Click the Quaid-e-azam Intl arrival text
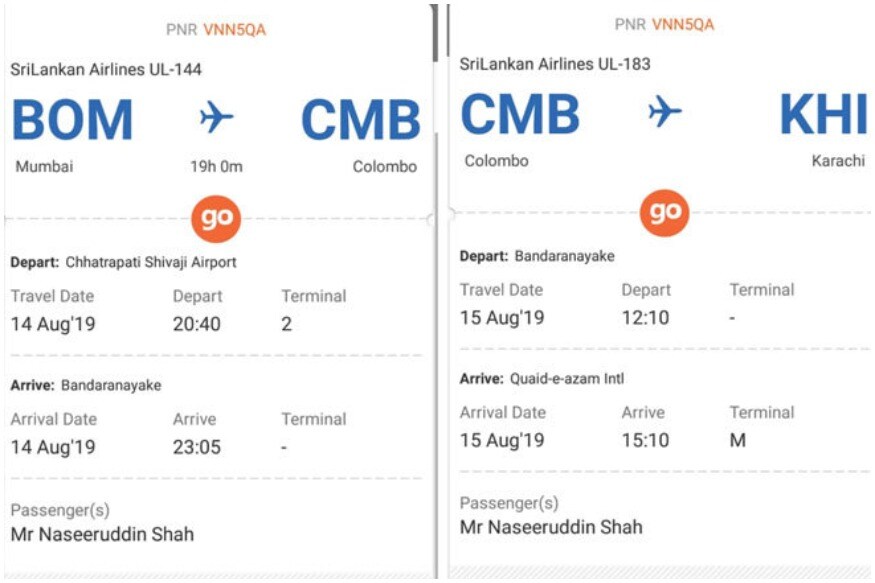This screenshot has width=875, height=583. point(567,379)
